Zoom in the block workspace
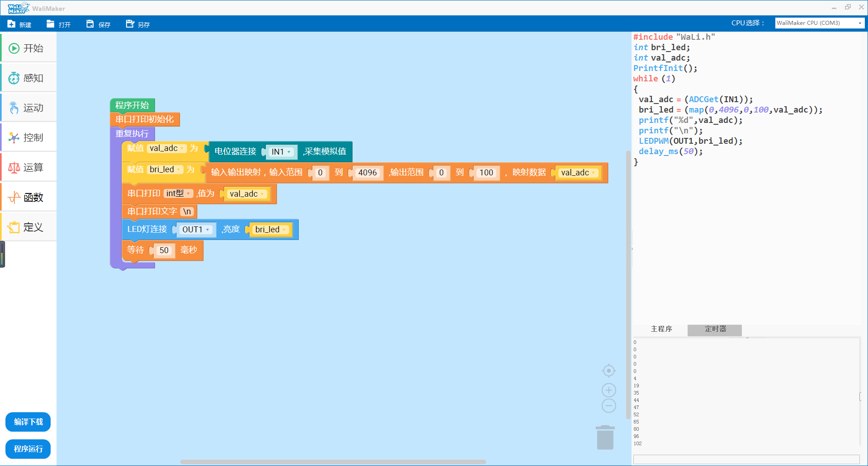The image size is (868, 466). click(609, 390)
